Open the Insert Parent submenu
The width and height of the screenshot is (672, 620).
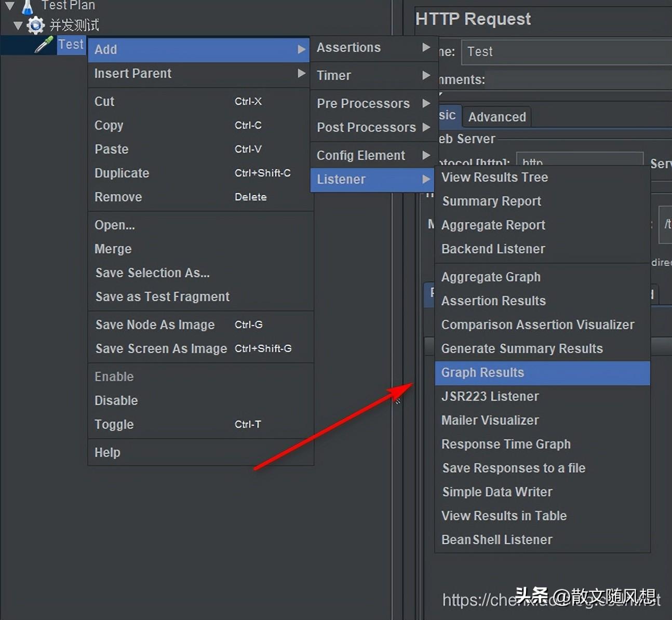(199, 74)
